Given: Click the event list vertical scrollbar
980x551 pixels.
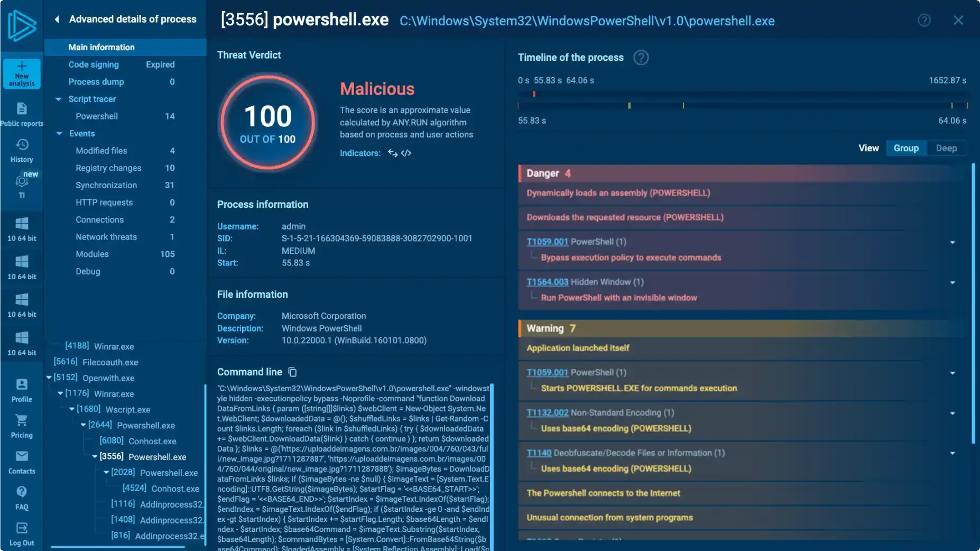Looking at the screenshot, I should 973,304.
